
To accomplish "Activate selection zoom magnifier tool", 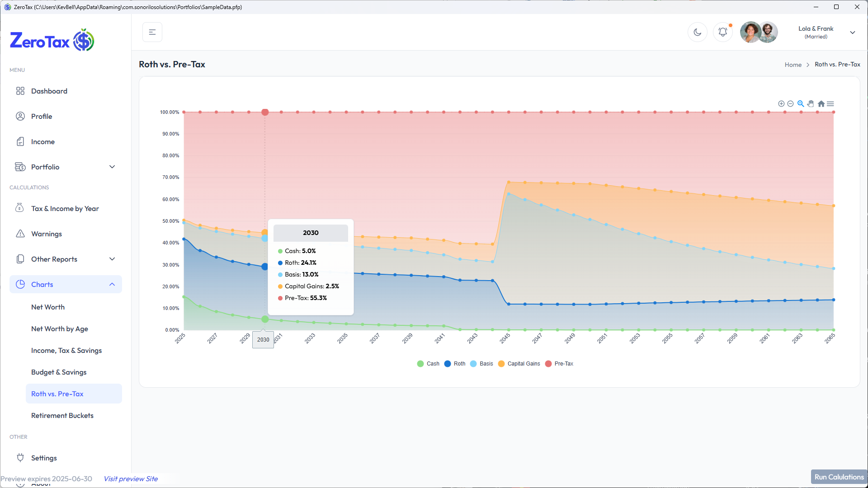I will coord(801,104).
